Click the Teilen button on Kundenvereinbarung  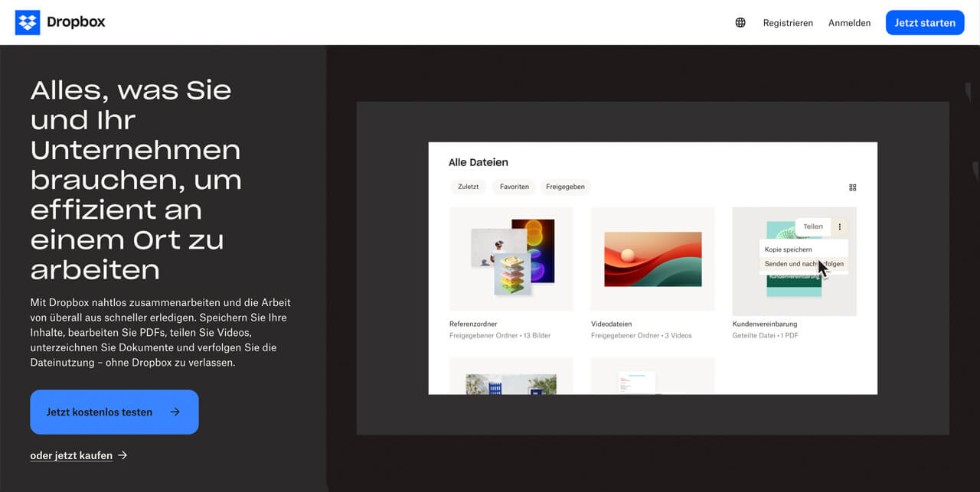tap(813, 226)
